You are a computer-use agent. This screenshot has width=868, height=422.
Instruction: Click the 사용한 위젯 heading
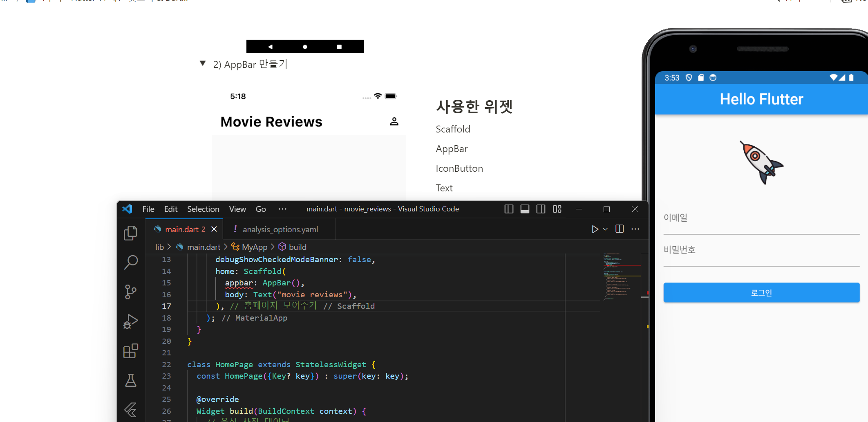(474, 106)
